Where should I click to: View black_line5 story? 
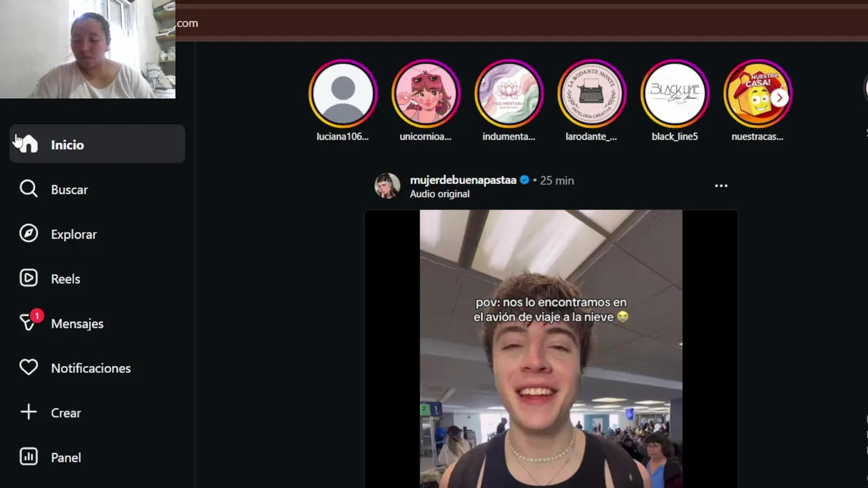675,94
